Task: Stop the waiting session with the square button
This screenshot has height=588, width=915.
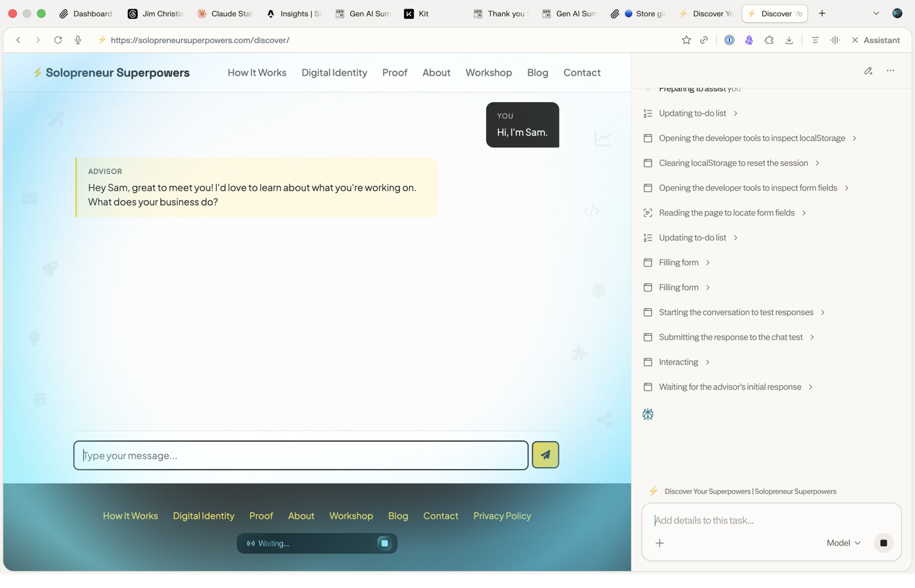Action: (x=384, y=543)
